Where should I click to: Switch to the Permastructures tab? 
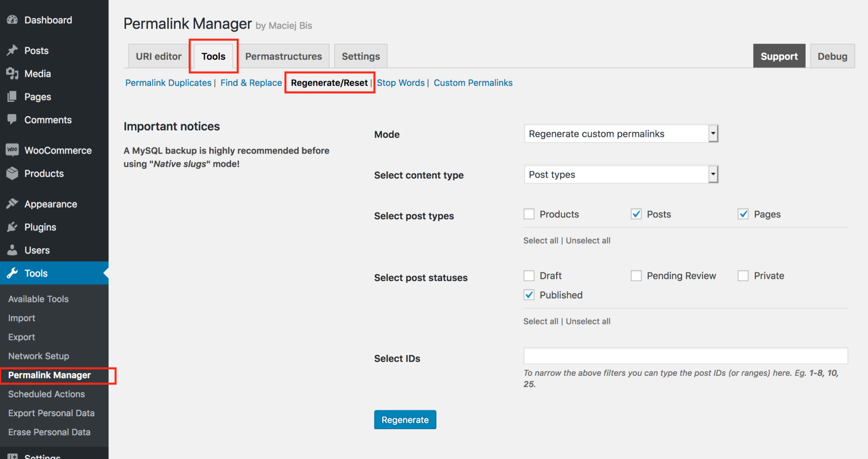tap(283, 56)
